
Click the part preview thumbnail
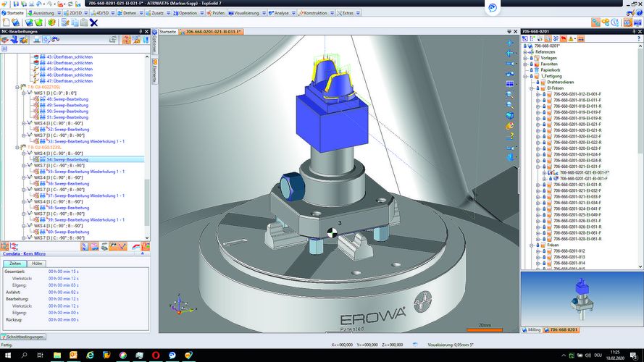pyautogui.click(x=582, y=298)
